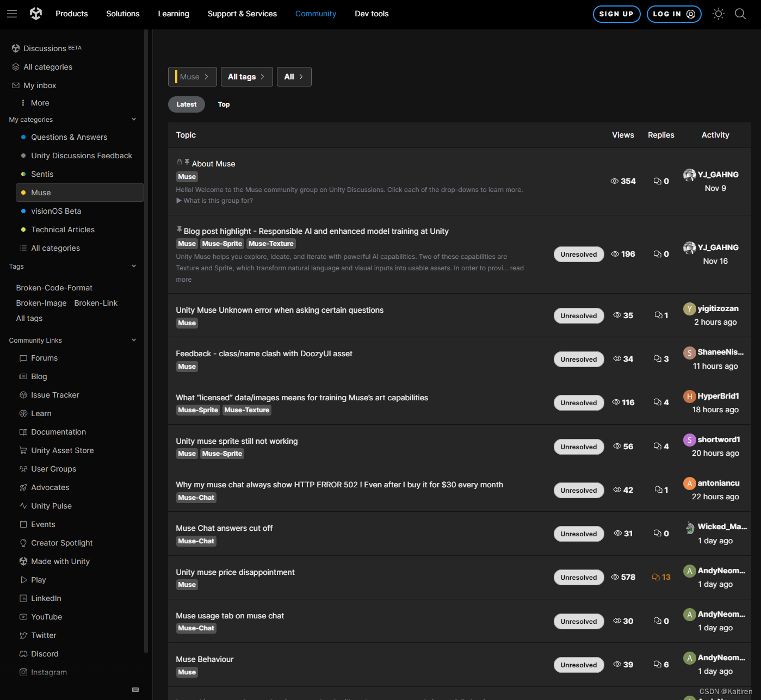
Task: Click the SIGN UP button
Action: (x=616, y=14)
